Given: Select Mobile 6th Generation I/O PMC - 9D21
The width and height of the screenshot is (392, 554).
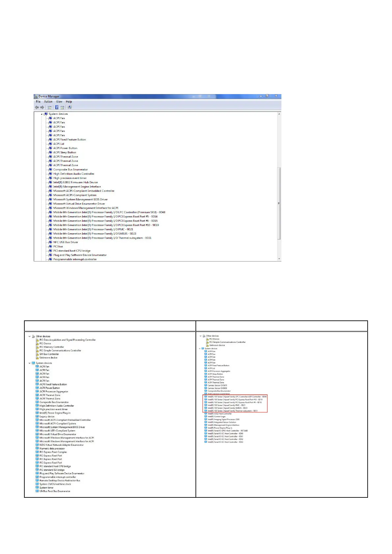Looking at the screenshot, I should coord(93,229).
